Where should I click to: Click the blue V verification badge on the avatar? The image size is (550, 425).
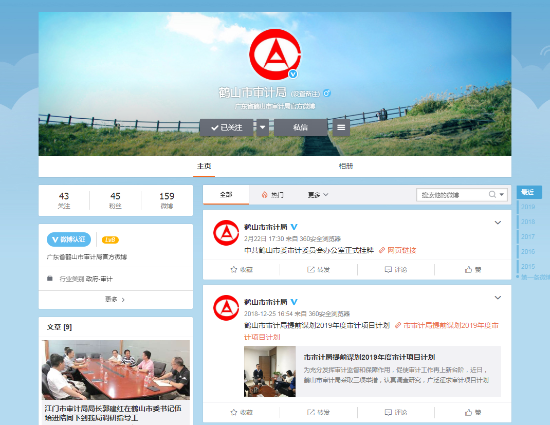coord(293,74)
